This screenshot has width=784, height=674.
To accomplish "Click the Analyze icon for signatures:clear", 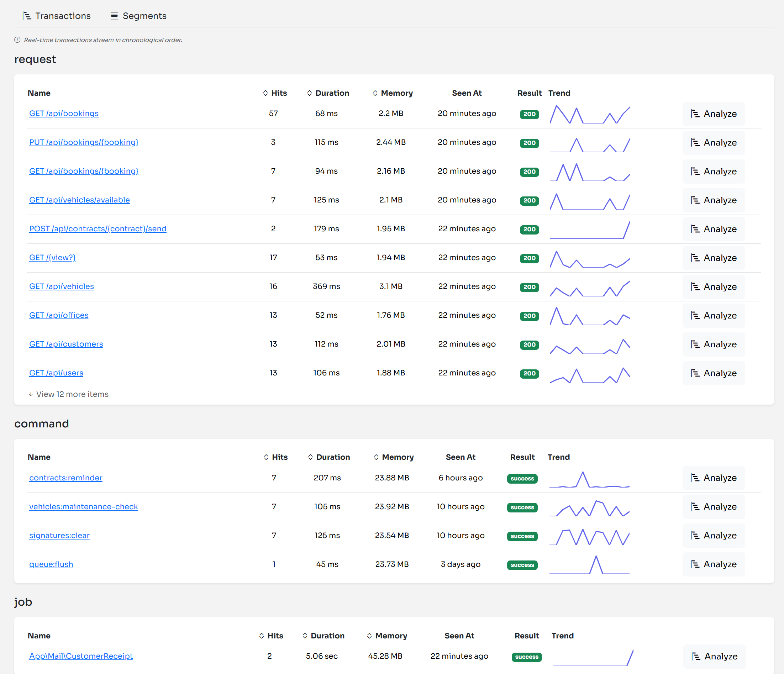I will tap(695, 535).
